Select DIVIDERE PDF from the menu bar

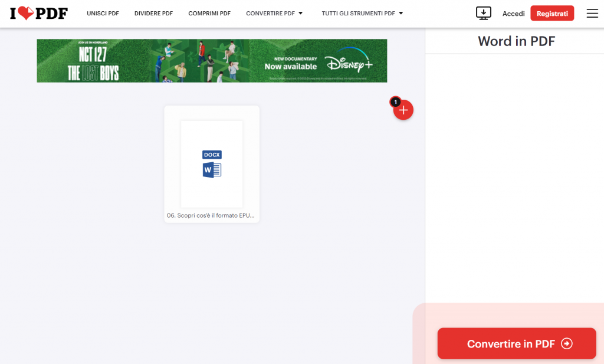pyautogui.click(x=153, y=13)
